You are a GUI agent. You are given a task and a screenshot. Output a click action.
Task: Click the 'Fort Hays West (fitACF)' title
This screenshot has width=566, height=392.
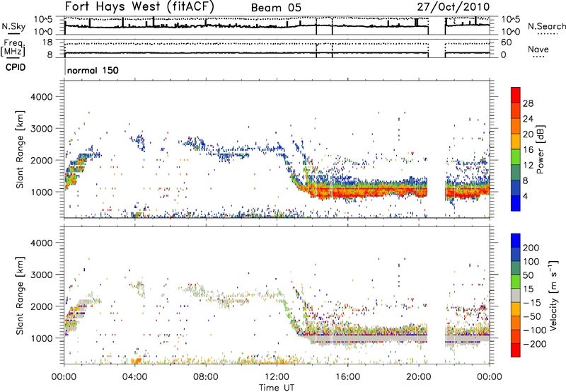pos(139,6)
